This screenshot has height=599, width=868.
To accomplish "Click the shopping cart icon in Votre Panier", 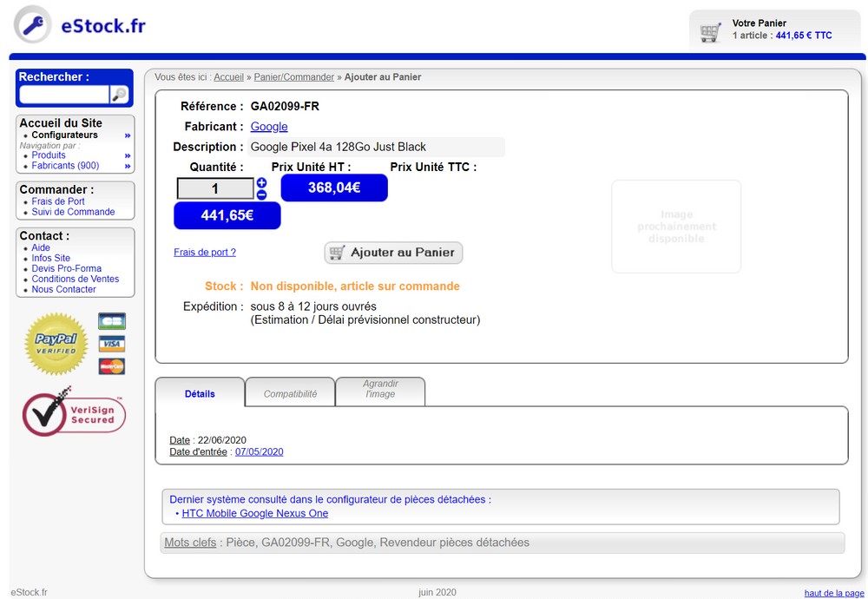I will 710,32.
